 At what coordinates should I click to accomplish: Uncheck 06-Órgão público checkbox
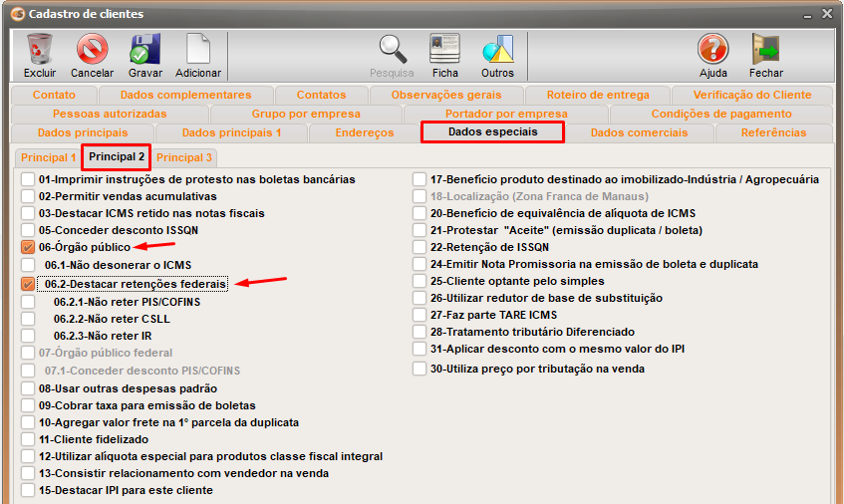tap(28, 247)
